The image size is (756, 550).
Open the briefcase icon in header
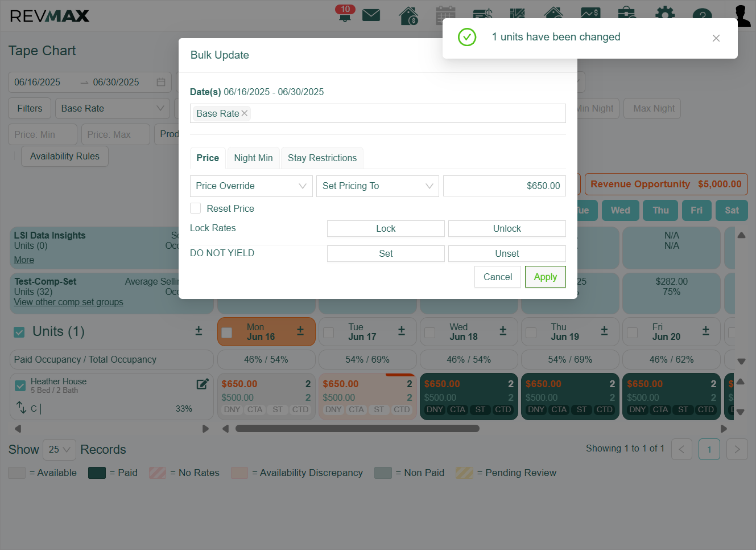click(x=626, y=15)
